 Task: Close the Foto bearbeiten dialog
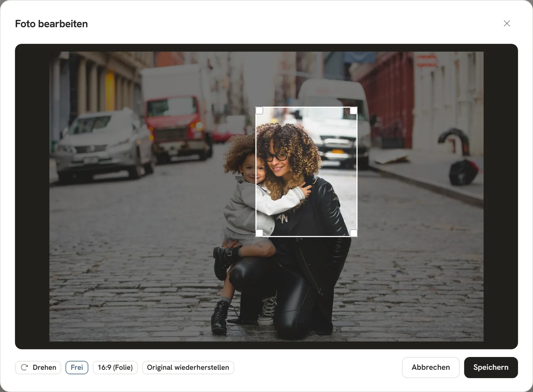(x=507, y=23)
